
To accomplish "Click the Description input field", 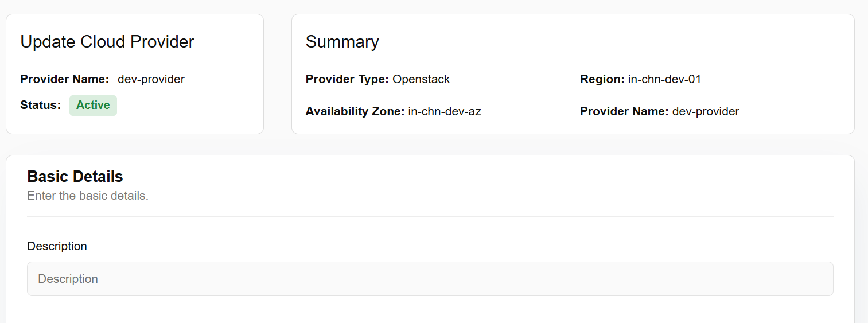I will pyautogui.click(x=430, y=279).
